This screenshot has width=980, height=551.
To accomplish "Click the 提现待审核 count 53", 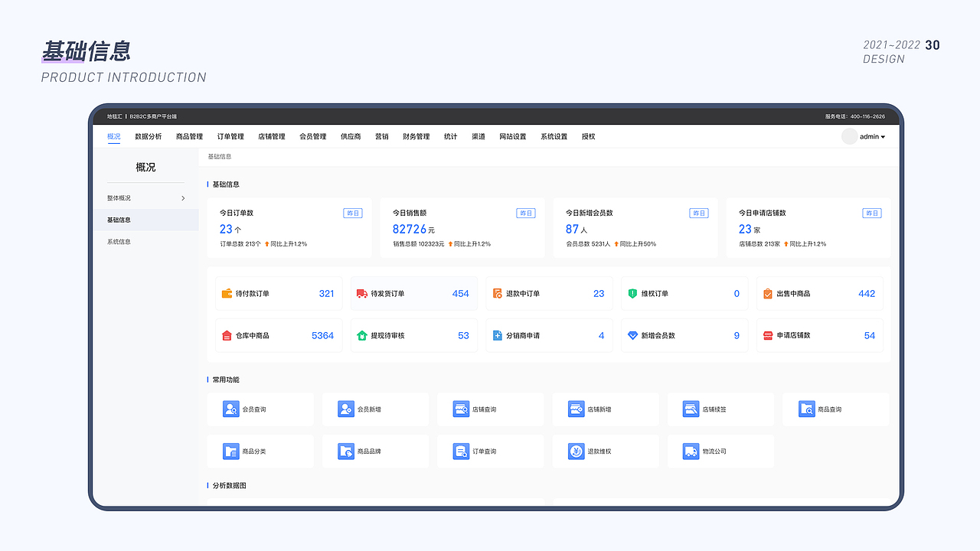I will coord(464,335).
